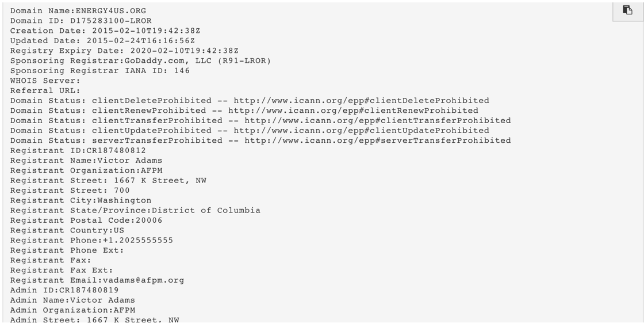Click the domain name ENERGY4US.ORG

(x=111, y=11)
